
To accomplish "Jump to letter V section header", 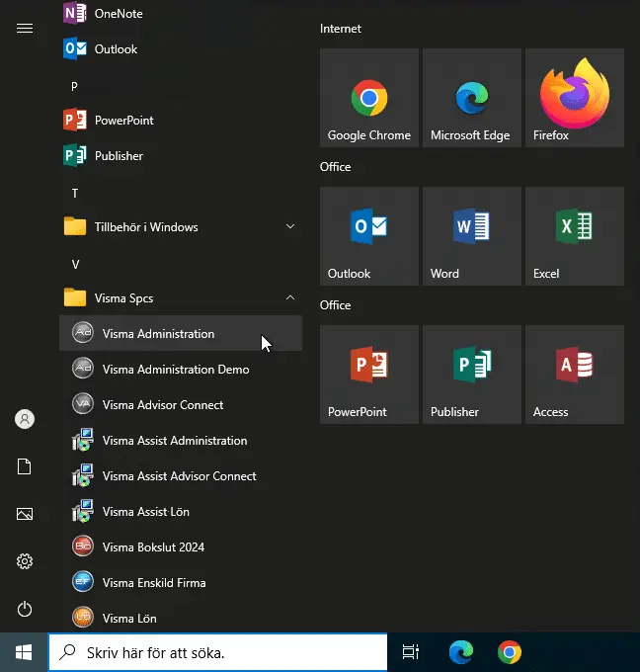I will pyautogui.click(x=75, y=265).
